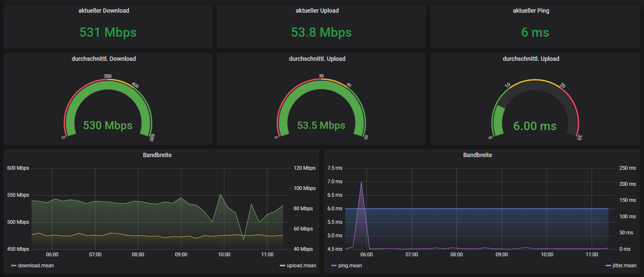Open the yellow color swatch of upload.mean

point(283,266)
